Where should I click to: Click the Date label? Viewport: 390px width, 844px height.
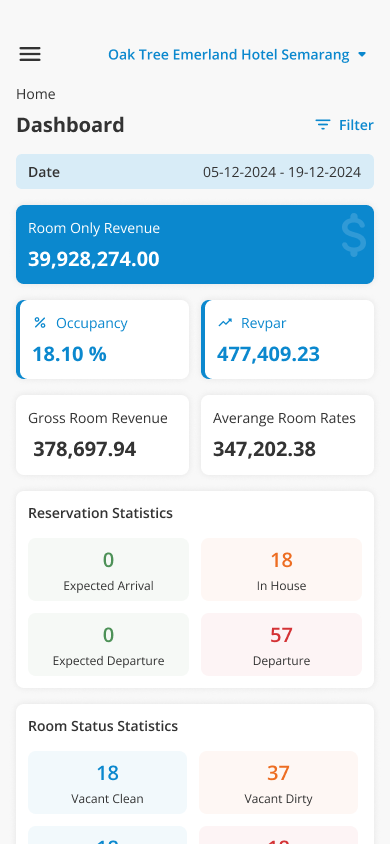point(44,172)
